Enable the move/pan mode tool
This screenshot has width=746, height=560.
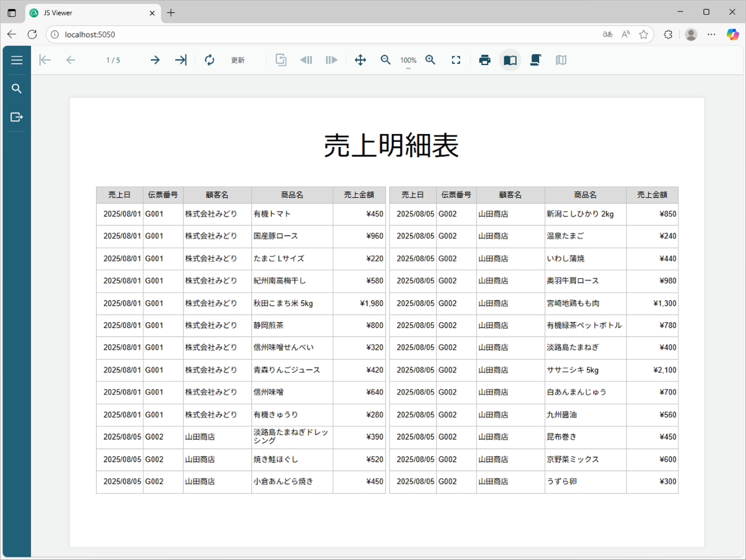pos(360,60)
